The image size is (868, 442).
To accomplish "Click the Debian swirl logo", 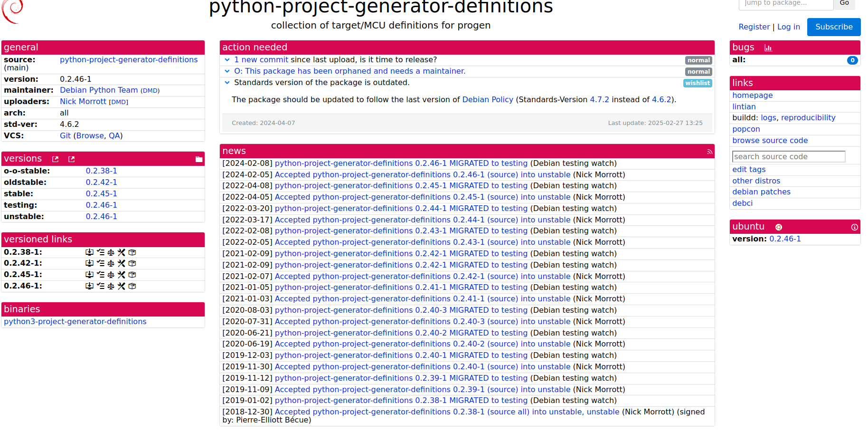I will pyautogui.click(x=12, y=10).
